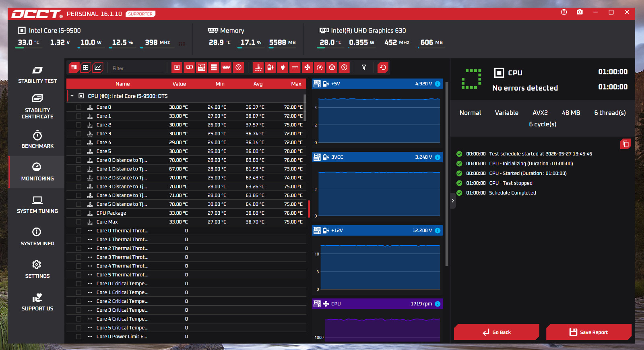
Task: Tick the checkbox for Core 2
Action: [x=78, y=125]
